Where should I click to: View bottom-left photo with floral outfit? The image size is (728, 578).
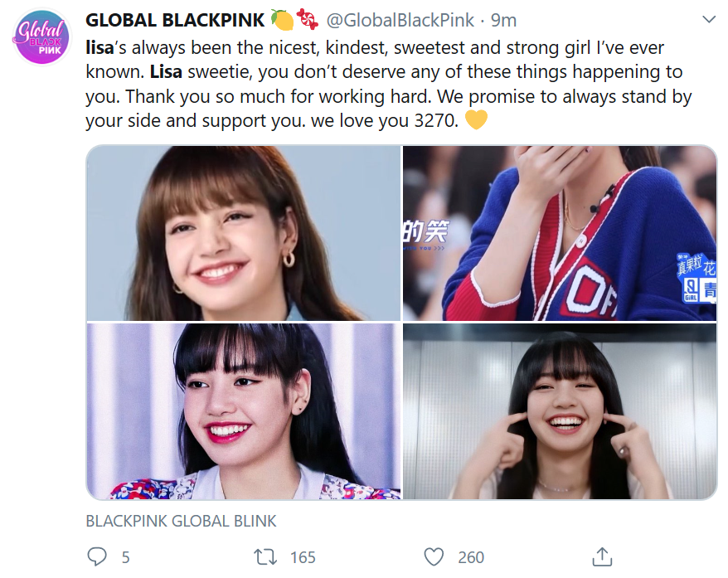click(x=244, y=411)
